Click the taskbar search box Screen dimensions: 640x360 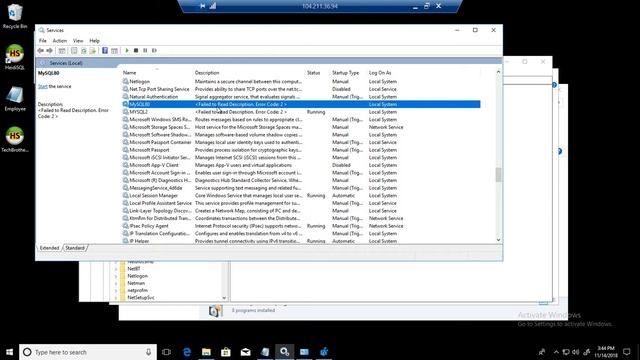pos(88,352)
